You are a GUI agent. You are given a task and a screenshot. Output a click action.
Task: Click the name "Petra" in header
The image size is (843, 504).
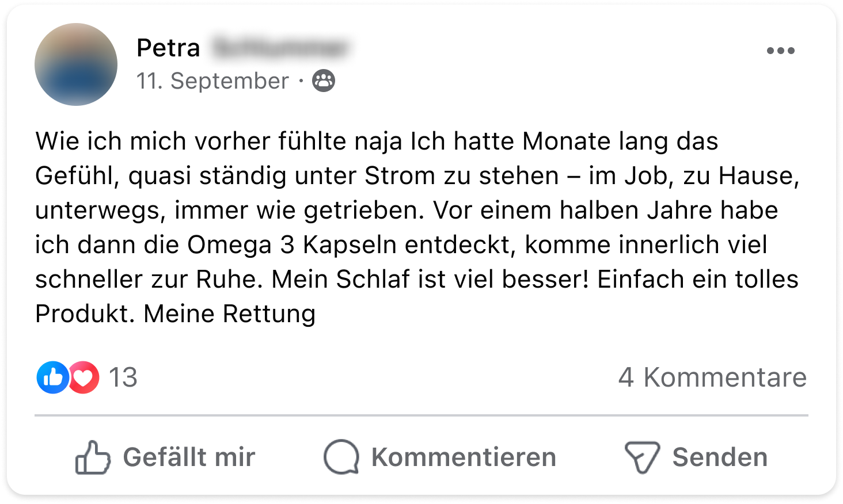(x=168, y=48)
